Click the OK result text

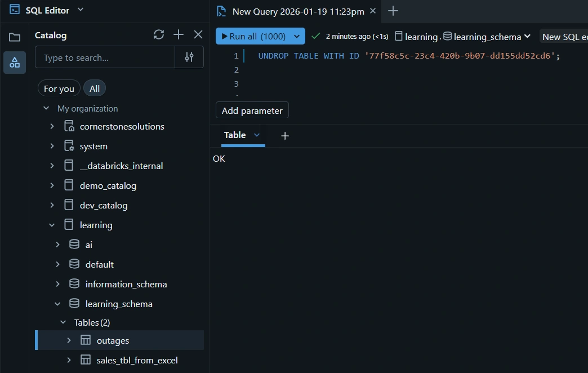(219, 159)
